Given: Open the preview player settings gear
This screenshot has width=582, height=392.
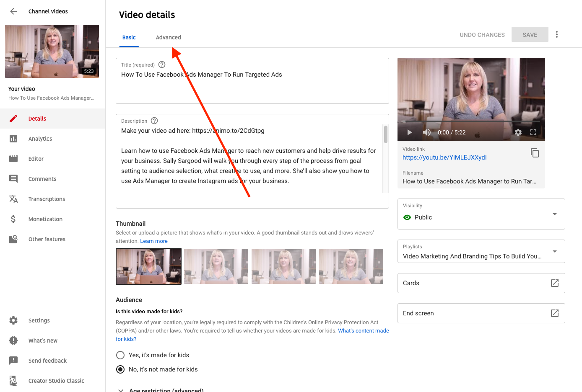Looking at the screenshot, I should (x=518, y=132).
